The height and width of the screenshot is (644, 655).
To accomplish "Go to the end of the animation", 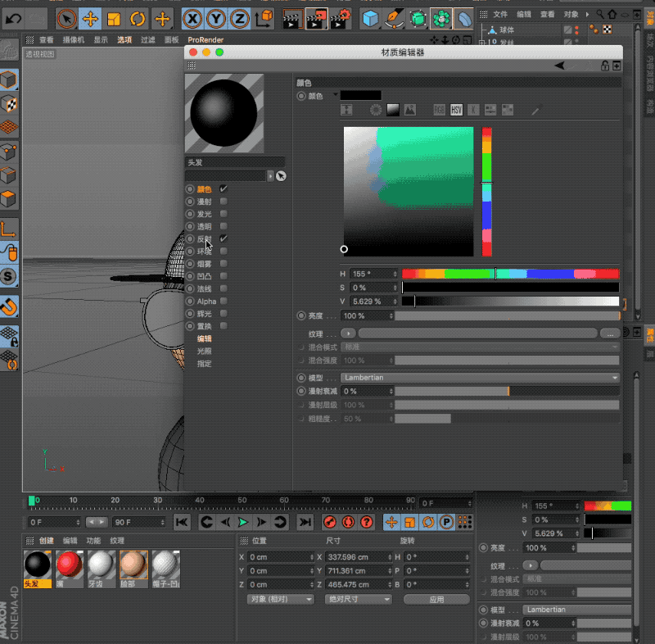I will tap(305, 522).
